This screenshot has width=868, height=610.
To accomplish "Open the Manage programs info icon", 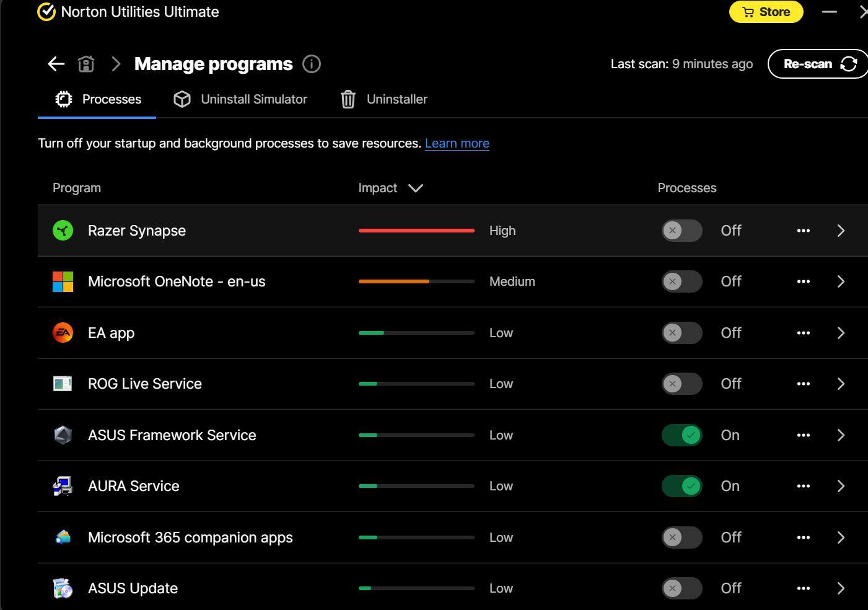I will click(x=311, y=64).
